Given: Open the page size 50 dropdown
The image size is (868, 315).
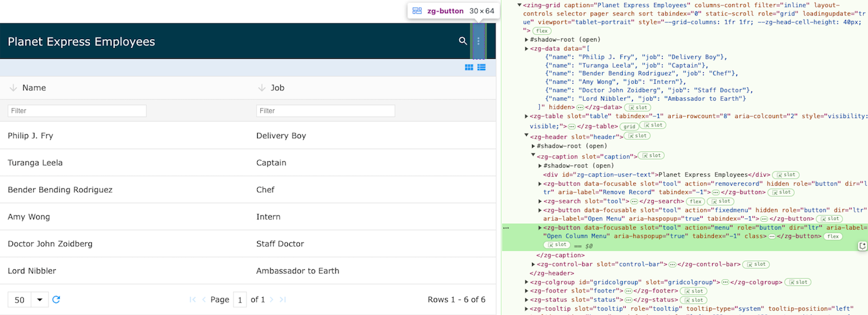Looking at the screenshot, I should pyautogui.click(x=28, y=300).
